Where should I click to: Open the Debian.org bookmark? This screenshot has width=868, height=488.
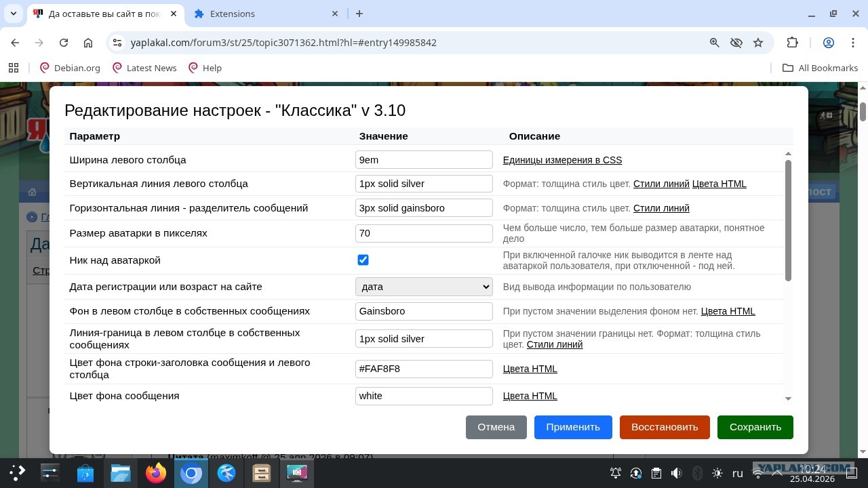pyautogui.click(x=70, y=68)
